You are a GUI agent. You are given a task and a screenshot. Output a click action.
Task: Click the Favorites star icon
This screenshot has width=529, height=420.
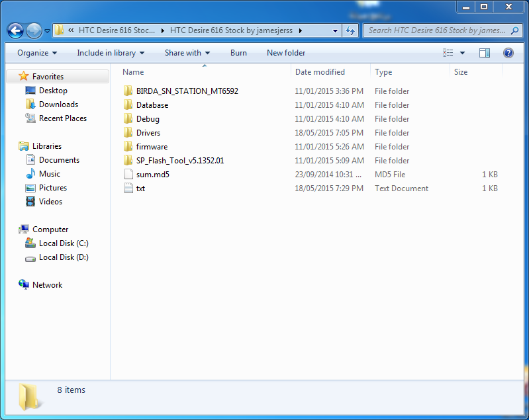point(24,76)
